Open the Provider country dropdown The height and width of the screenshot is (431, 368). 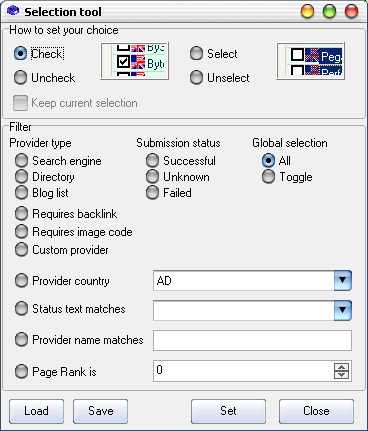pyautogui.click(x=343, y=280)
